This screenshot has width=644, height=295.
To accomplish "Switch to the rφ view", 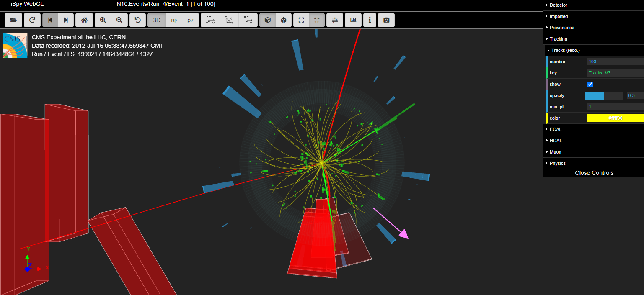I will [174, 20].
